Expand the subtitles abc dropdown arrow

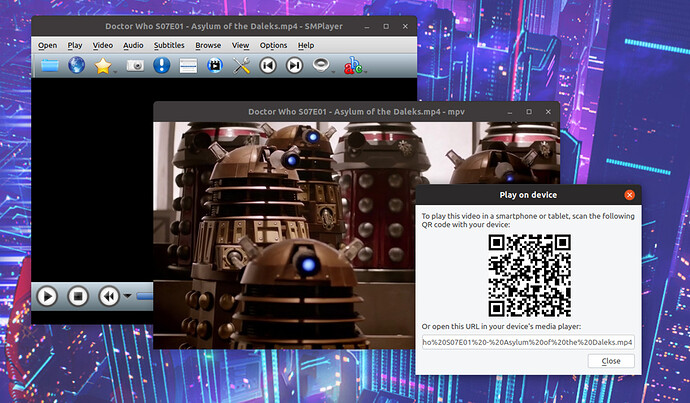click(x=365, y=72)
